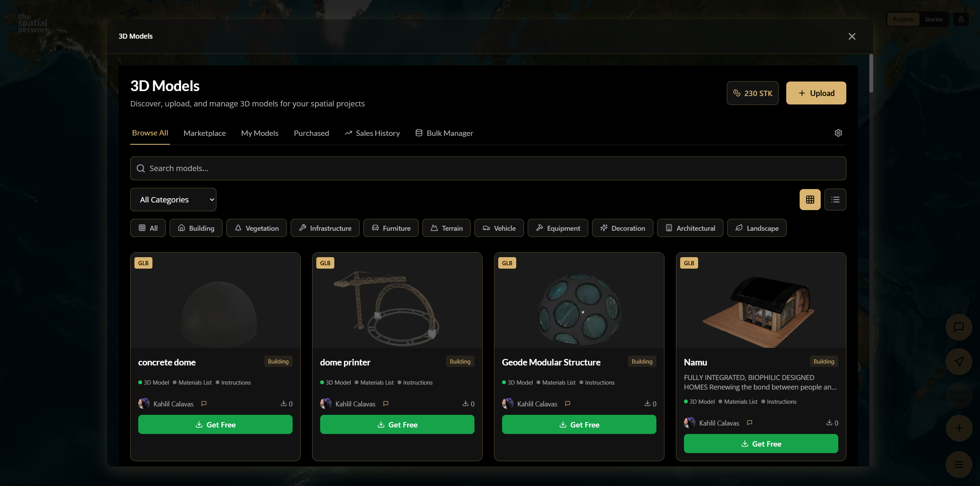The height and width of the screenshot is (486, 980).
Task: Click comment flag icon on Namu card
Action: [x=749, y=422]
